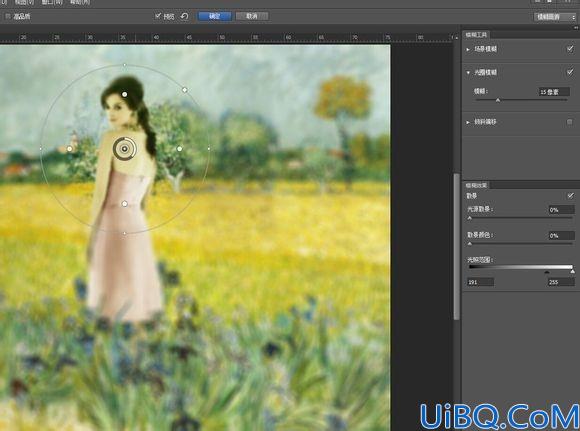Click the left feather handle inside the blur ellipse
Viewport: 580px width, 431px height.
(x=70, y=149)
